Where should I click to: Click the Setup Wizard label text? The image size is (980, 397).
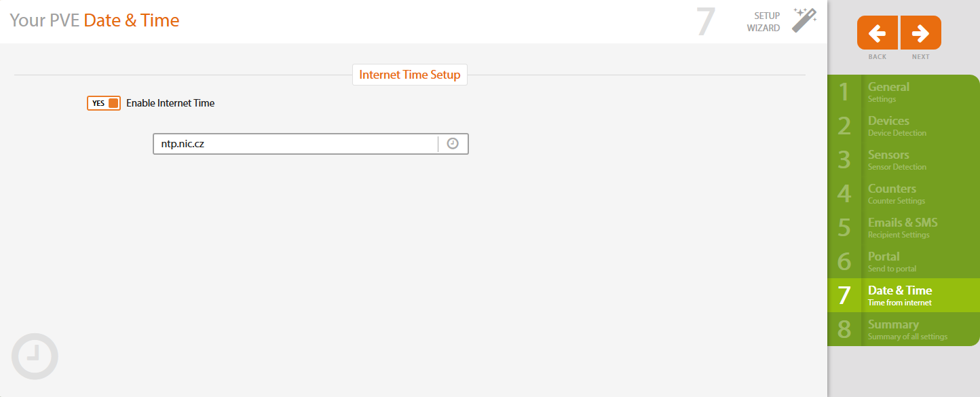[x=764, y=22]
